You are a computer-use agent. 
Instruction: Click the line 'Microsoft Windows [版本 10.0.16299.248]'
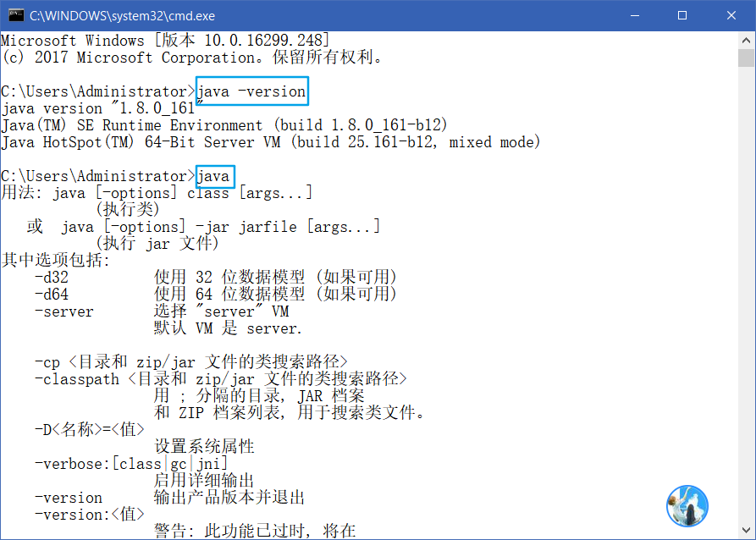tap(165, 40)
